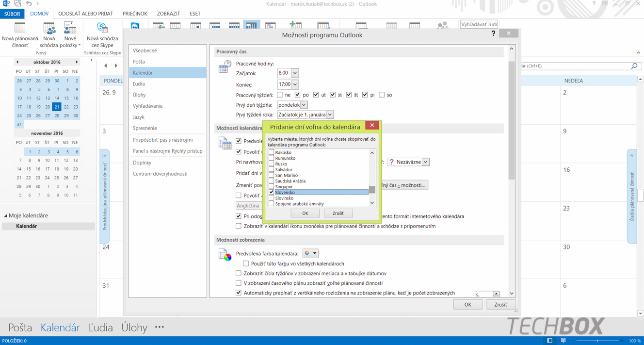Collapse the folder pane arrow
This screenshot has width=644, height=345.
pos(92,60)
